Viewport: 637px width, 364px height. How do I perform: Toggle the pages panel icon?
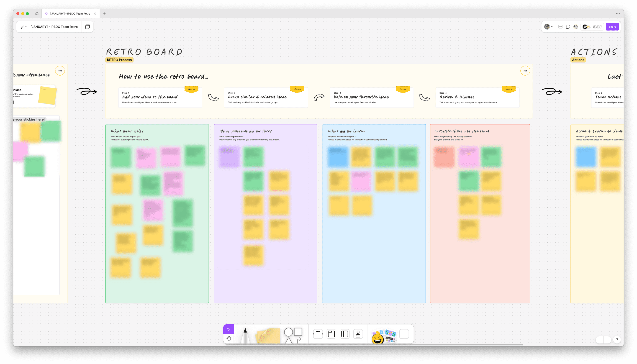tap(87, 27)
